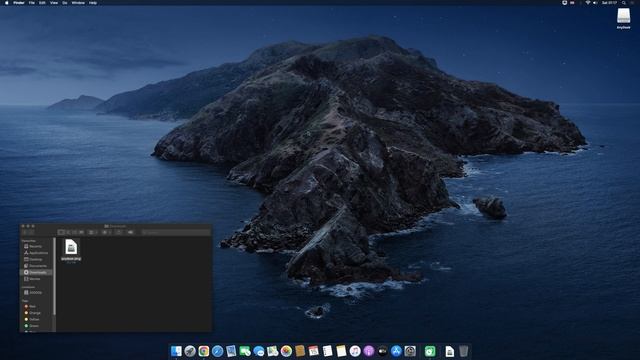Open Photos colorful flower icon in Dock

point(286,351)
